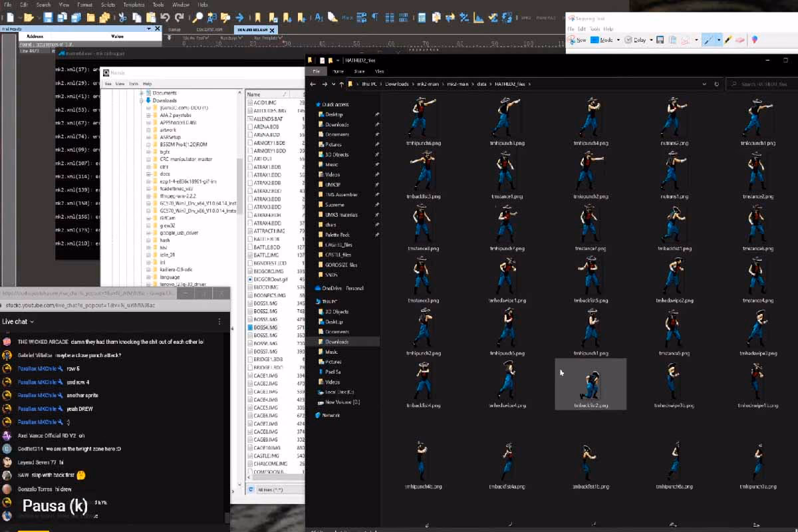
Task: Click the Up arrow in File Explorer navigation
Action: click(x=341, y=84)
